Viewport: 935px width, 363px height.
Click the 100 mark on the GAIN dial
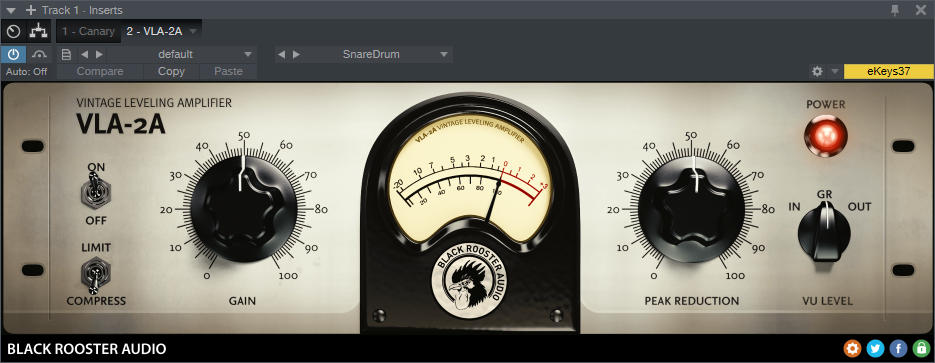[x=288, y=276]
